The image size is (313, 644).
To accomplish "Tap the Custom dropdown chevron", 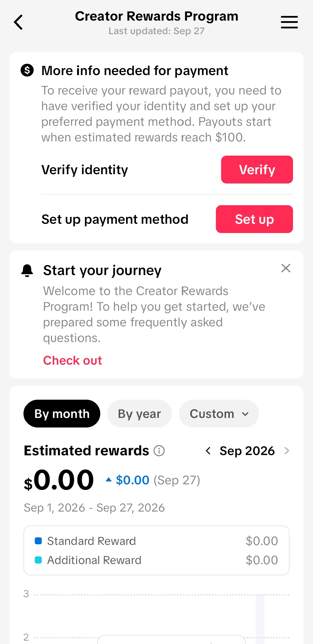I will tap(245, 414).
